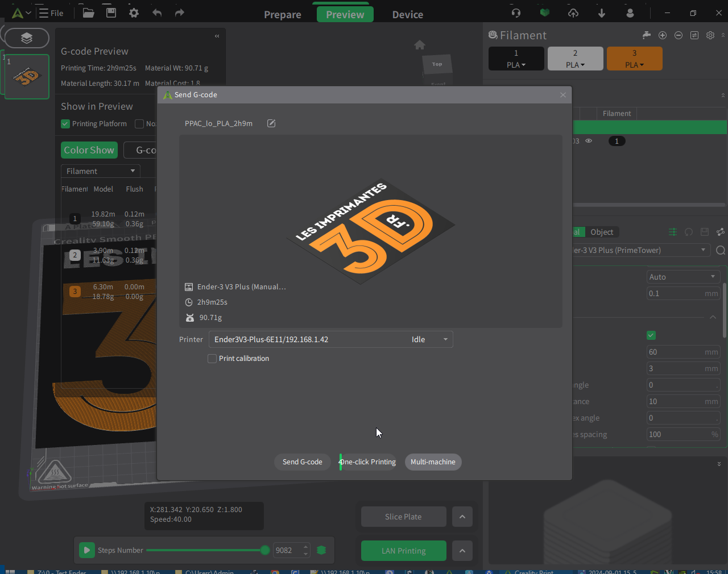Uncheck Printing Platform checkbox
The image size is (728, 574).
pyautogui.click(x=65, y=124)
